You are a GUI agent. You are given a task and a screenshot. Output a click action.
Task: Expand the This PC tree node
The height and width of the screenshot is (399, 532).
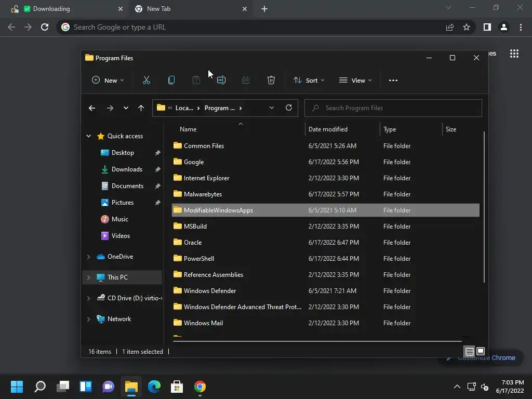click(x=88, y=277)
